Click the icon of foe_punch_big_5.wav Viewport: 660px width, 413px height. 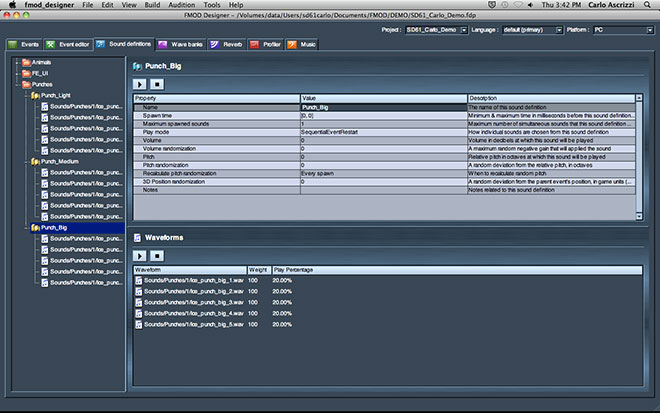[138, 324]
